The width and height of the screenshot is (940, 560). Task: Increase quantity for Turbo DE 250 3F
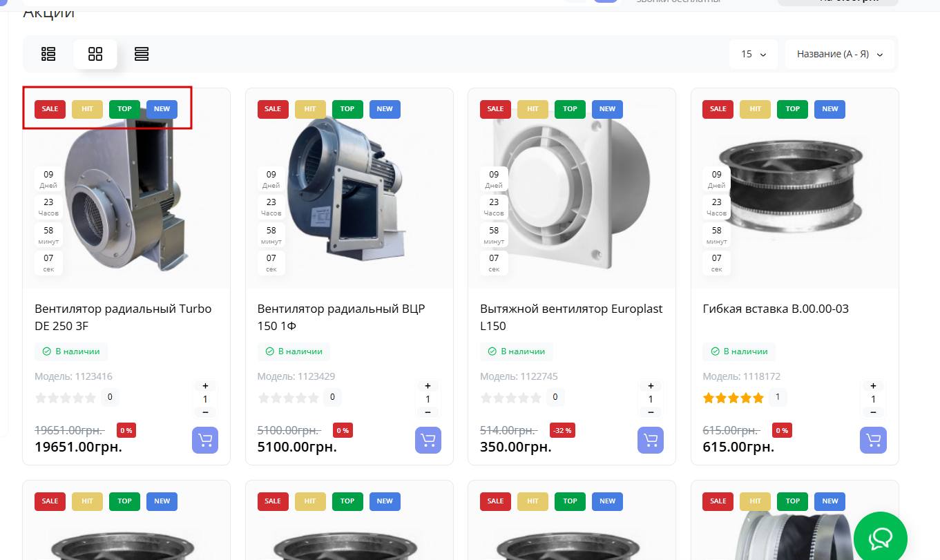[205, 386]
